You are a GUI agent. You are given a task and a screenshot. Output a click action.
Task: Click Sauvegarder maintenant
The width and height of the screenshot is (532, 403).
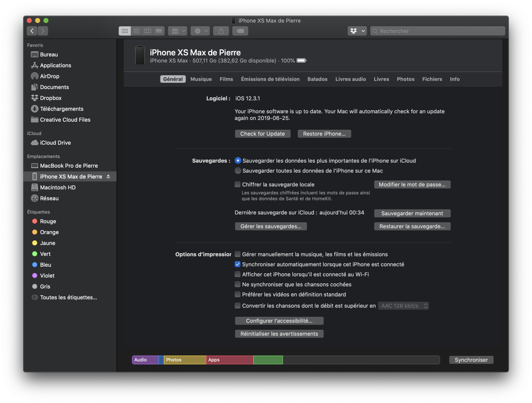(x=412, y=213)
